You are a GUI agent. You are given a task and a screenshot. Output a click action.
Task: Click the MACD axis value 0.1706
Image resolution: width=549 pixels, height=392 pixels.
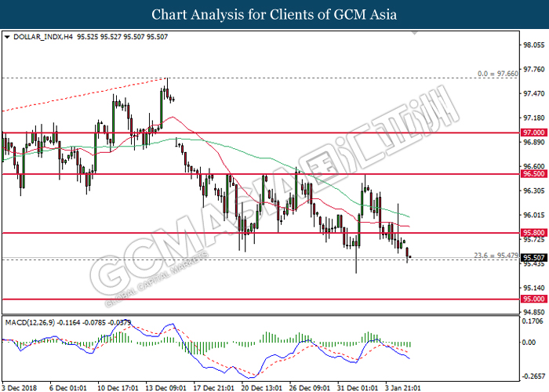[533, 321]
